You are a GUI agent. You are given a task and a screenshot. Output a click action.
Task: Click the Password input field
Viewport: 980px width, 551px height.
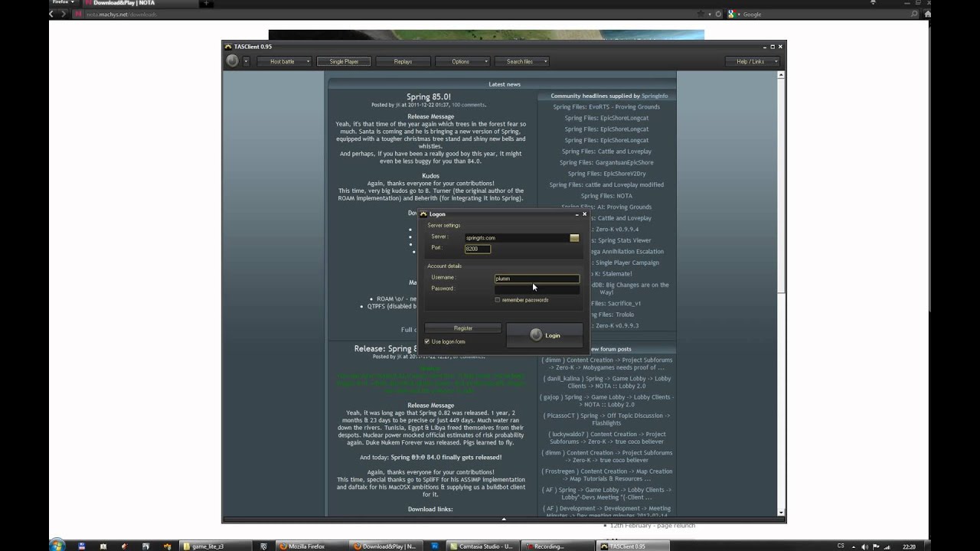click(537, 289)
